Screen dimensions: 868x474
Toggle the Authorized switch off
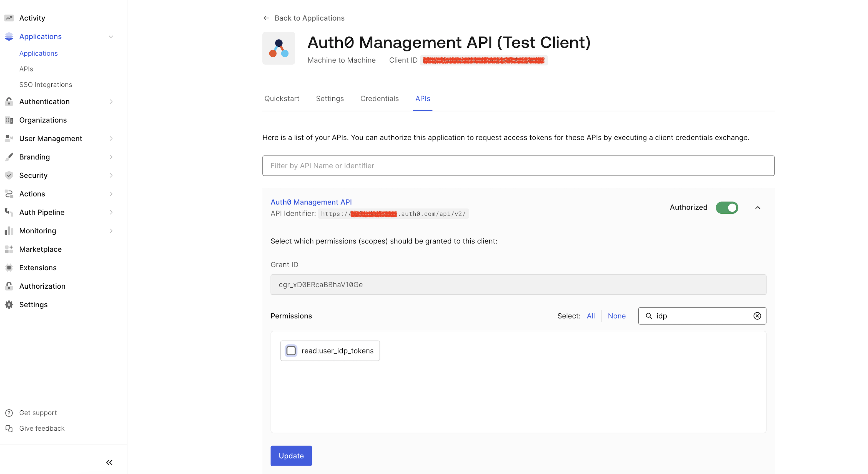point(727,207)
